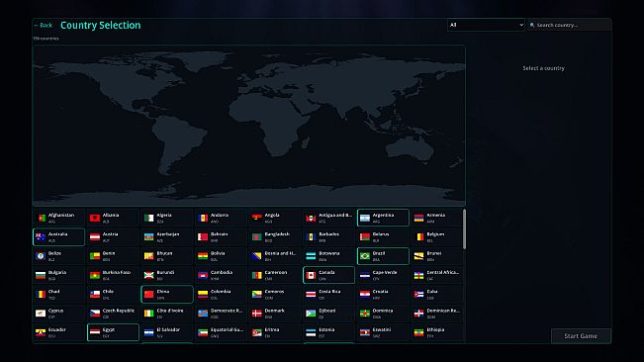Click the China flag icon
The height and width of the screenshot is (362, 644).
[x=149, y=295]
